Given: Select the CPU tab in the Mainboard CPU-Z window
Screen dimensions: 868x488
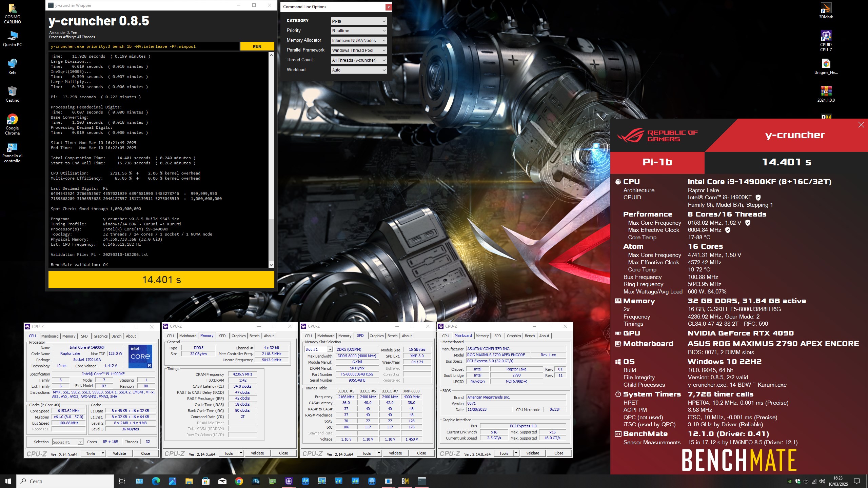Looking at the screenshot, I should pos(446,336).
